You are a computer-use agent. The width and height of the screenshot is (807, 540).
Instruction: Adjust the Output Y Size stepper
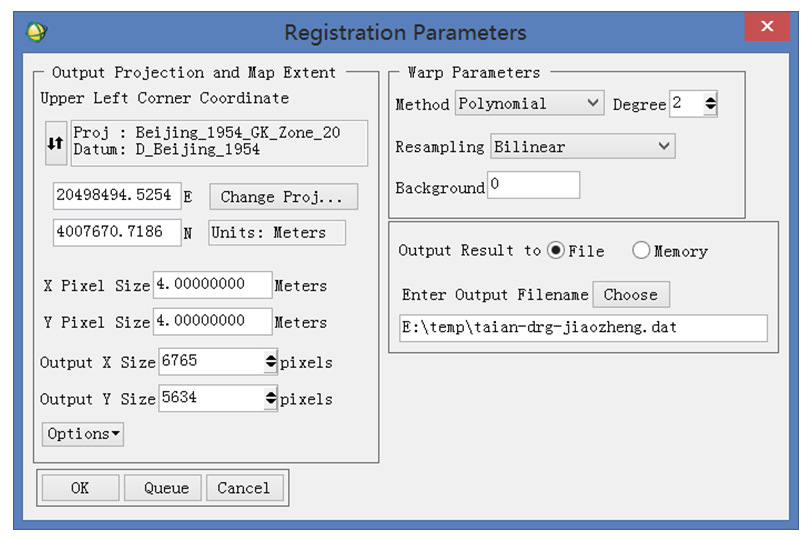tap(271, 398)
